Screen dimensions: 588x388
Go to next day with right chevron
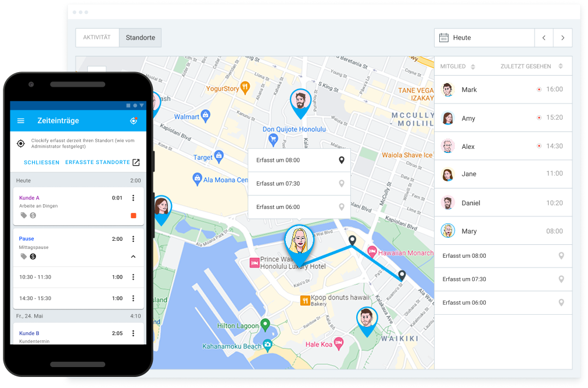[x=562, y=38]
